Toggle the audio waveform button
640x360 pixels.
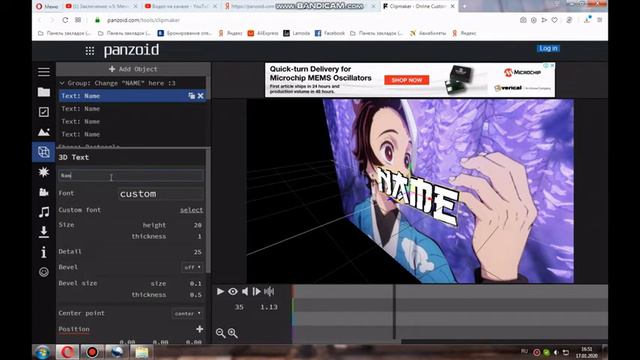(x=269, y=291)
